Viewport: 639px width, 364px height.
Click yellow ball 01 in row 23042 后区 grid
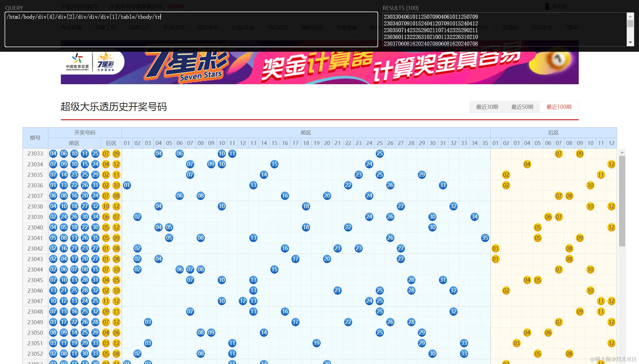(495, 248)
